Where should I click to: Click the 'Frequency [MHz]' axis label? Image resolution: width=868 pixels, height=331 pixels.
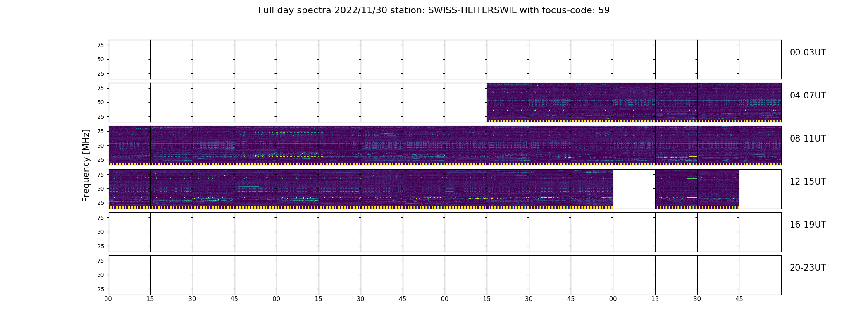[86, 165]
